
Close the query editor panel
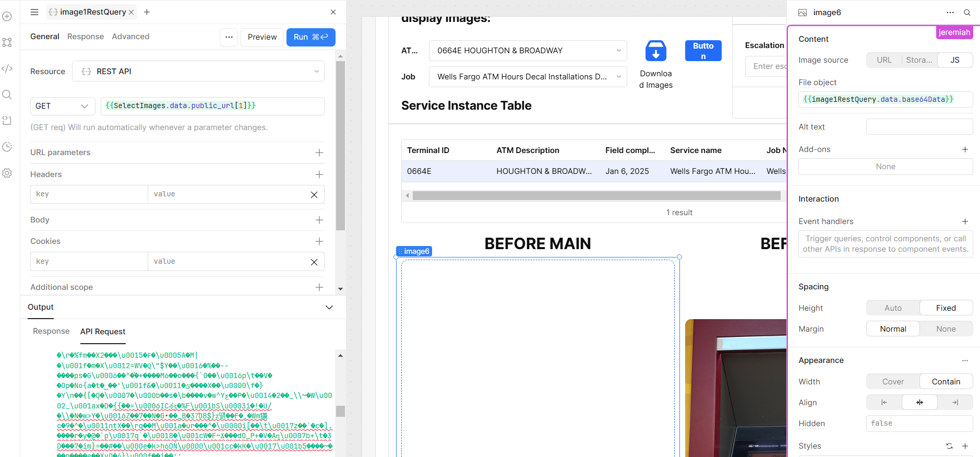[x=333, y=12]
